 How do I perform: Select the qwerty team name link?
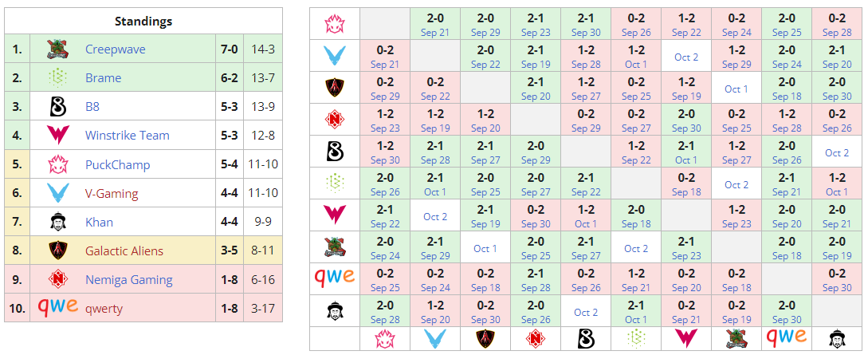[x=104, y=309]
